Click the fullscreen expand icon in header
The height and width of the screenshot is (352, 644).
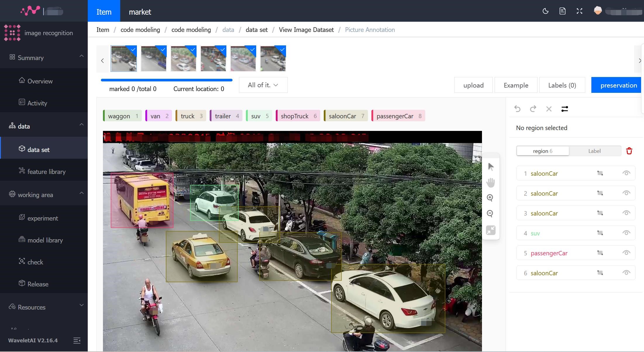click(579, 11)
